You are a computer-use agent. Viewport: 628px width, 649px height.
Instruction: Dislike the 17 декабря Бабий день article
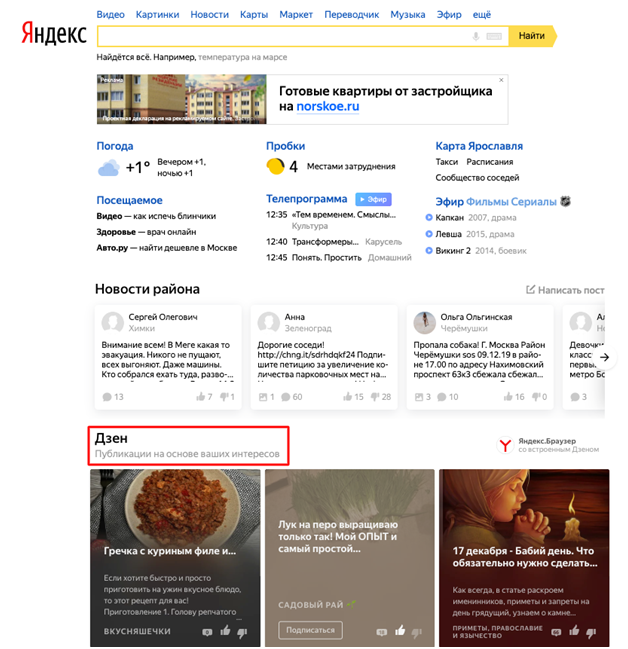point(591,632)
